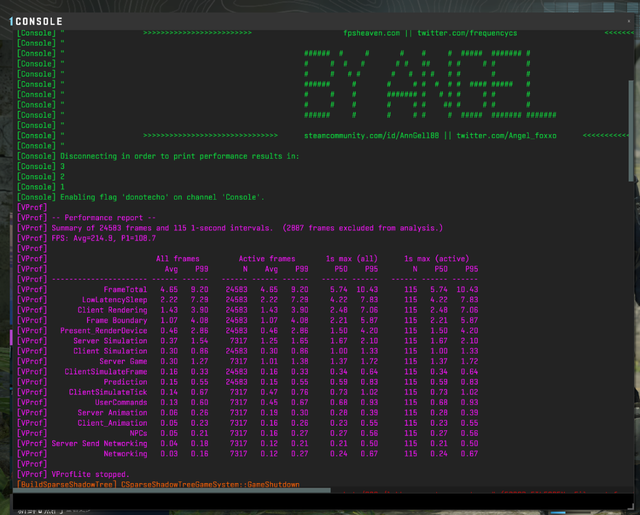Click the Prediction row label
The image size is (640, 515).
(125, 382)
